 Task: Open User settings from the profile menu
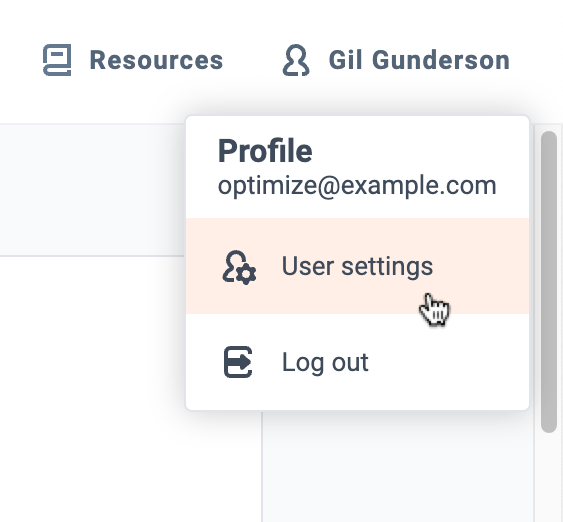pyautogui.click(x=357, y=266)
